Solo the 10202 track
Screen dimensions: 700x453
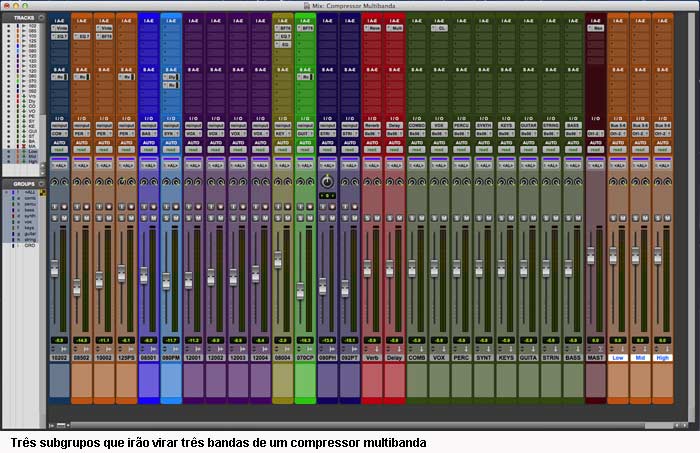click(54, 218)
